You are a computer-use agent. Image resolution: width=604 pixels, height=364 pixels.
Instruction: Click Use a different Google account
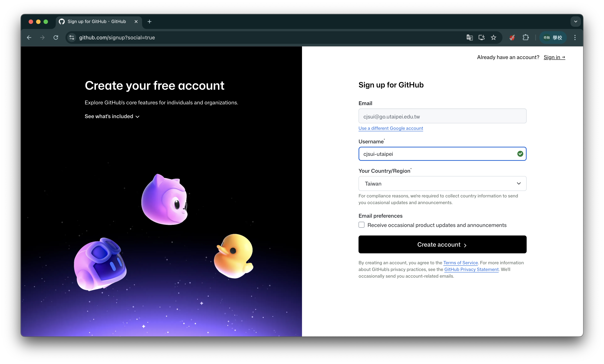click(391, 128)
